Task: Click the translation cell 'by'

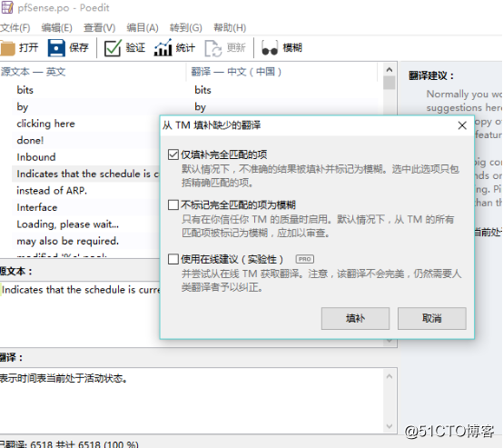Action: click(200, 107)
